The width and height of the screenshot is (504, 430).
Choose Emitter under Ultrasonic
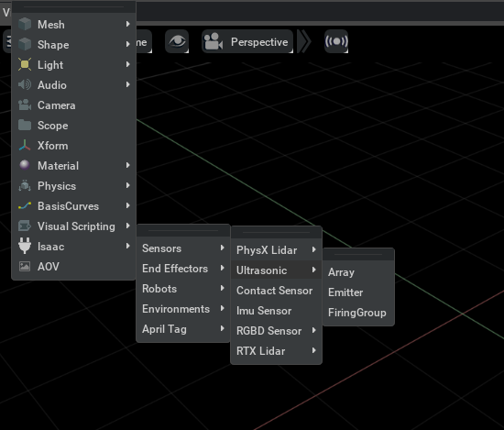pyautogui.click(x=345, y=292)
